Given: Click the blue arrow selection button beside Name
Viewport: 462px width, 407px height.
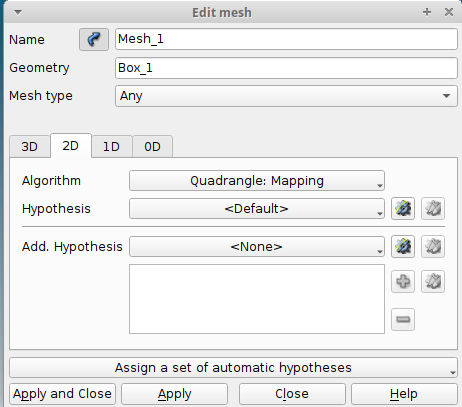Looking at the screenshot, I should 94,40.
